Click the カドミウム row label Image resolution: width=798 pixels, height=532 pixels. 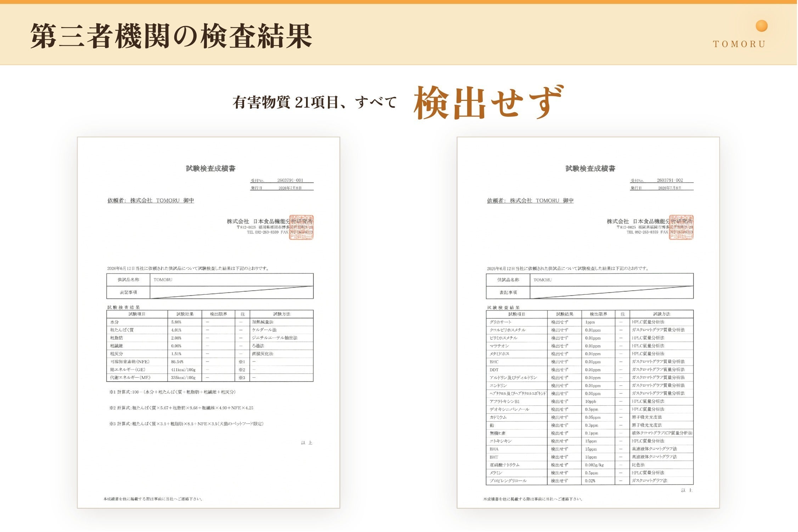[498, 417]
